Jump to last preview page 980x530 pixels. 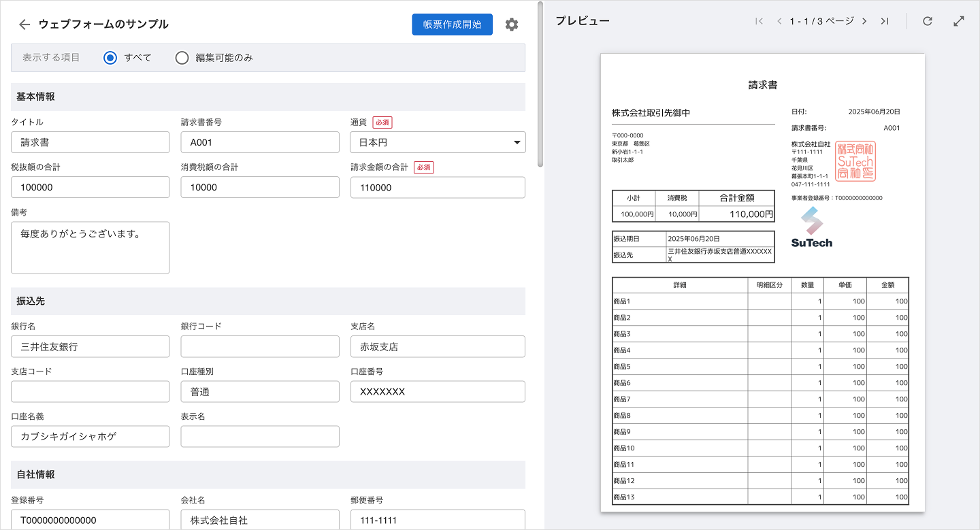pyautogui.click(x=885, y=21)
